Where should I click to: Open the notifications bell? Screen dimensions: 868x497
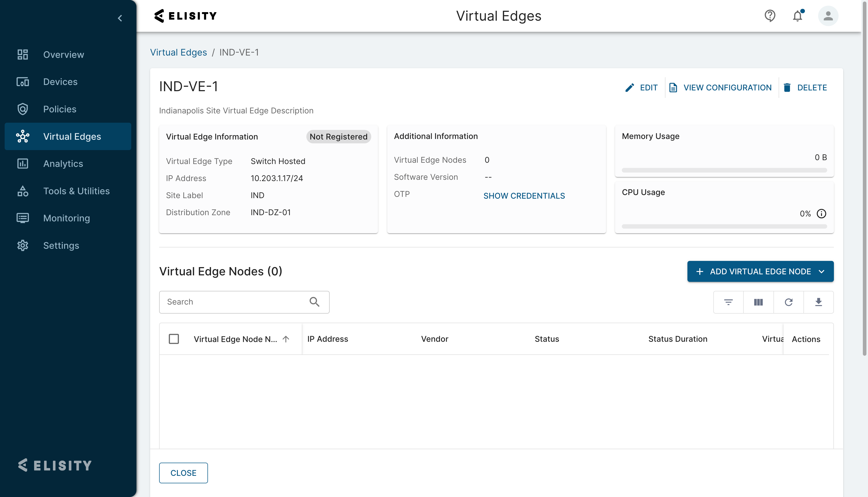pos(797,16)
